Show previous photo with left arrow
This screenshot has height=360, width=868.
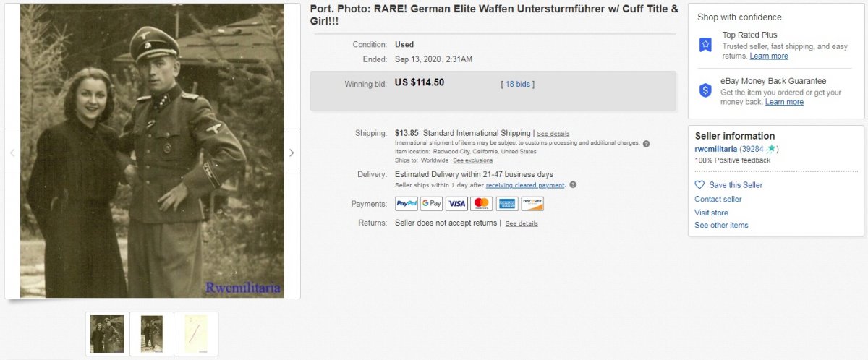12,153
